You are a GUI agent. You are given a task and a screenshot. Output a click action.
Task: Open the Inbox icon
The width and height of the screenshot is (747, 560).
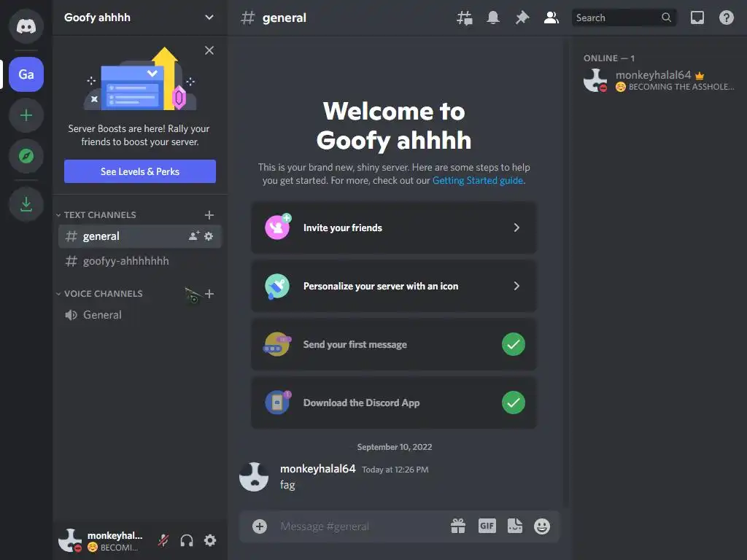click(x=697, y=18)
